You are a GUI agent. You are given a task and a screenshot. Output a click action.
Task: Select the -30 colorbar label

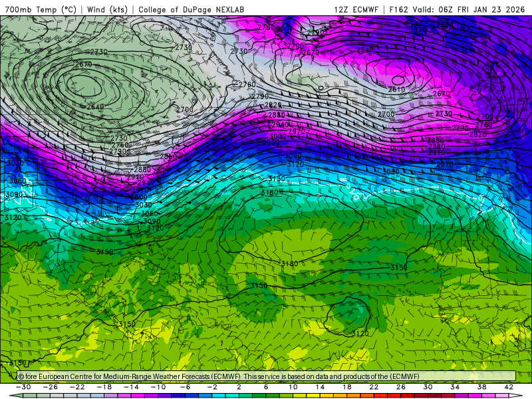(x=23, y=387)
